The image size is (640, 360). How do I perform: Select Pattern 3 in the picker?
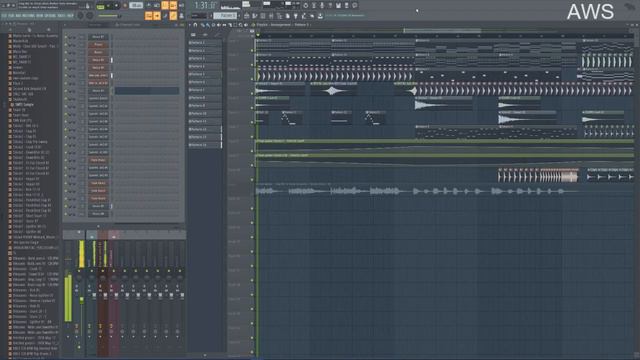click(x=204, y=58)
